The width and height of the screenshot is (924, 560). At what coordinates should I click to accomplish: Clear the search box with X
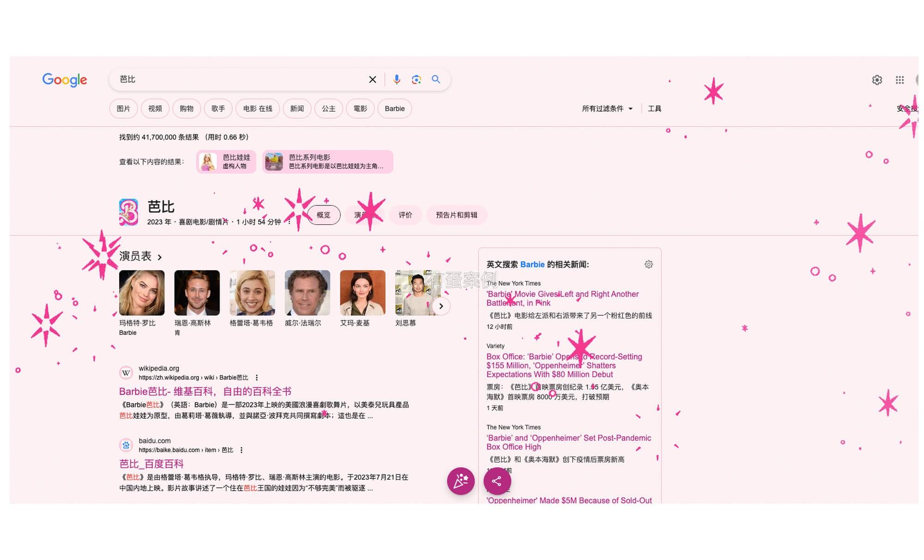[372, 79]
